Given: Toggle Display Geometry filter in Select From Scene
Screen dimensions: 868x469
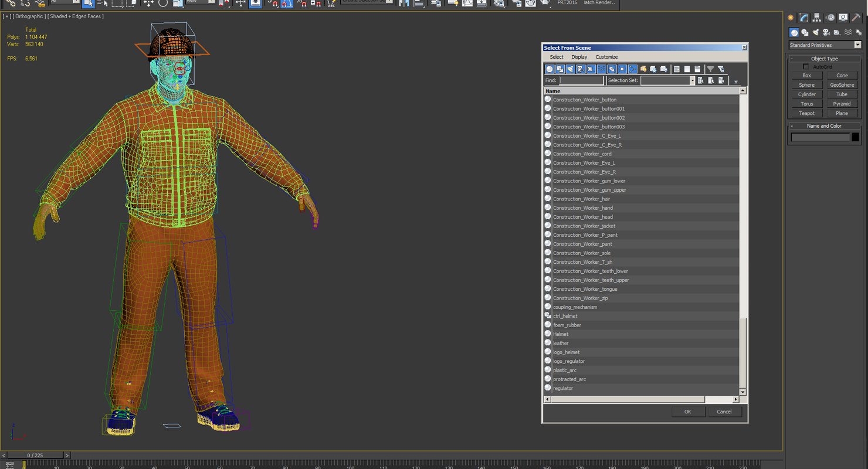Looking at the screenshot, I should [550, 69].
